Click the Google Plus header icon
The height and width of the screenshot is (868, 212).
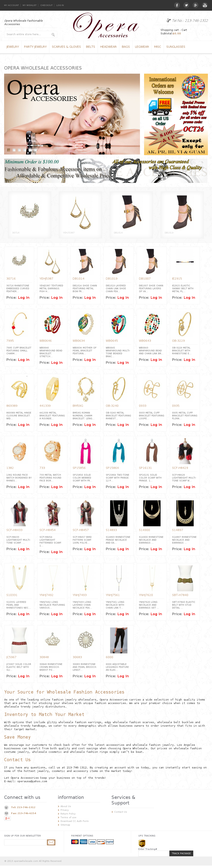tap(195, 5)
